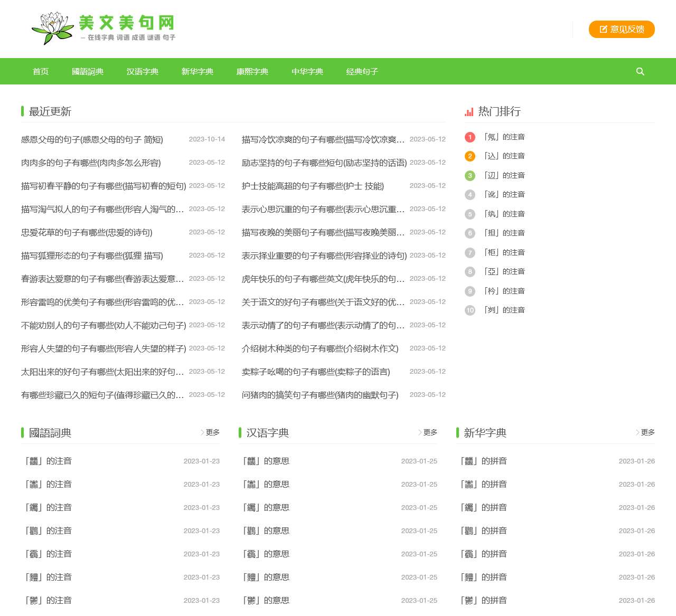Click 「迈」的注音 in hot ranking

[505, 175]
